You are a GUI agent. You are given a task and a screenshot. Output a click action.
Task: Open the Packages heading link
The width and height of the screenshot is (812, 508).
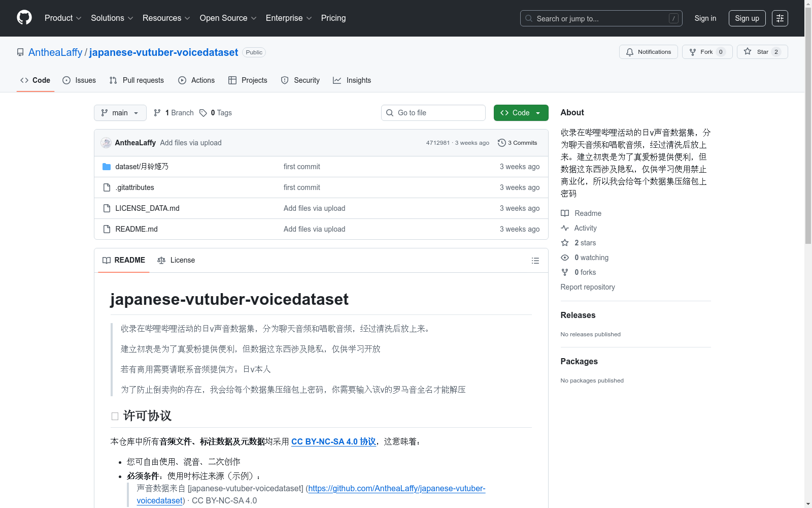coord(579,361)
